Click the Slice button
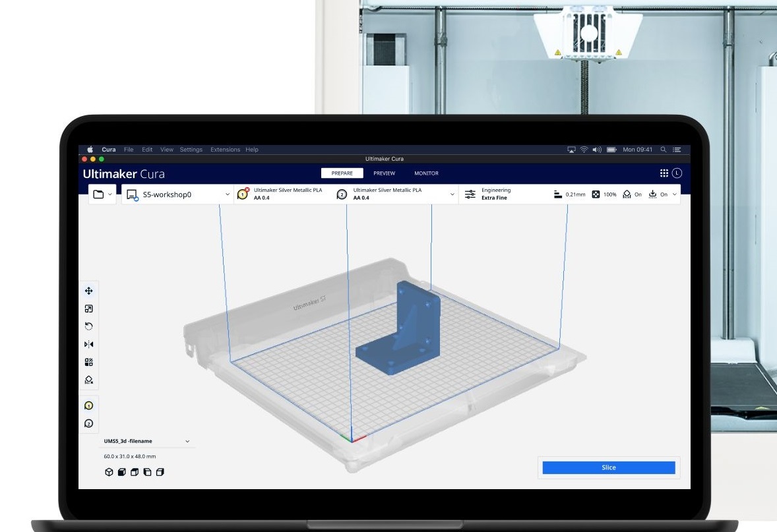This screenshot has width=777, height=532. tap(608, 467)
